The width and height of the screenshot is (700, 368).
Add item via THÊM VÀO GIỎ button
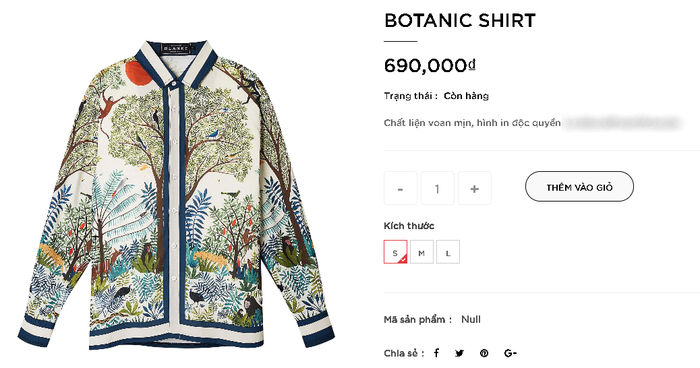click(579, 187)
